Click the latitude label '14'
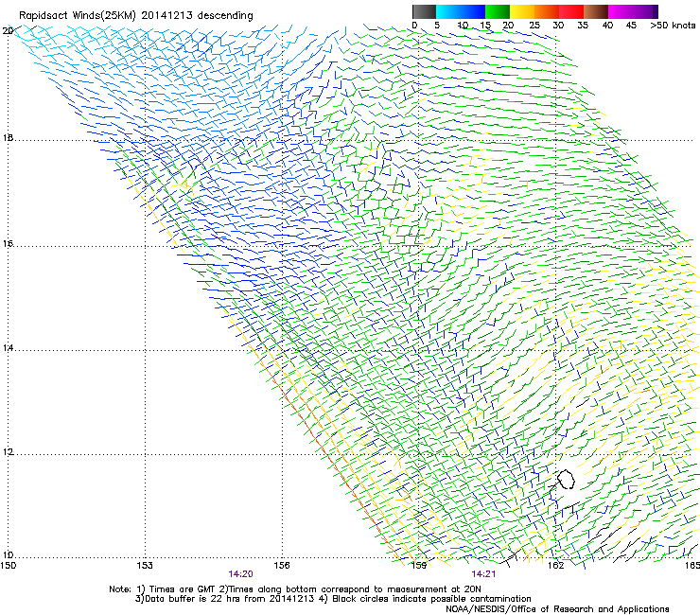The width and height of the screenshot is (700, 615). (x=8, y=348)
